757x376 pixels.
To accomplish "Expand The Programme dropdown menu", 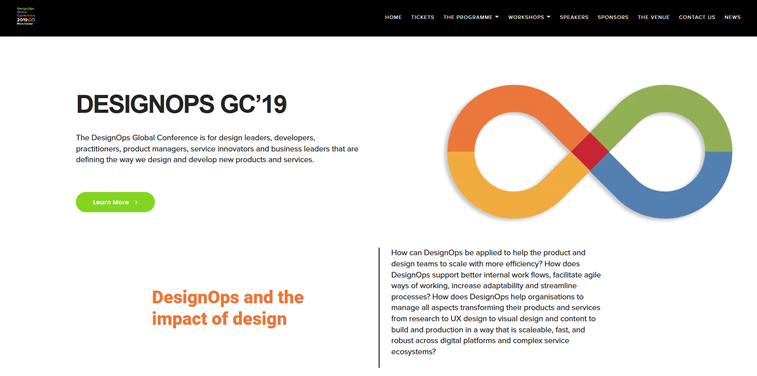I will pyautogui.click(x=471, y=17).
